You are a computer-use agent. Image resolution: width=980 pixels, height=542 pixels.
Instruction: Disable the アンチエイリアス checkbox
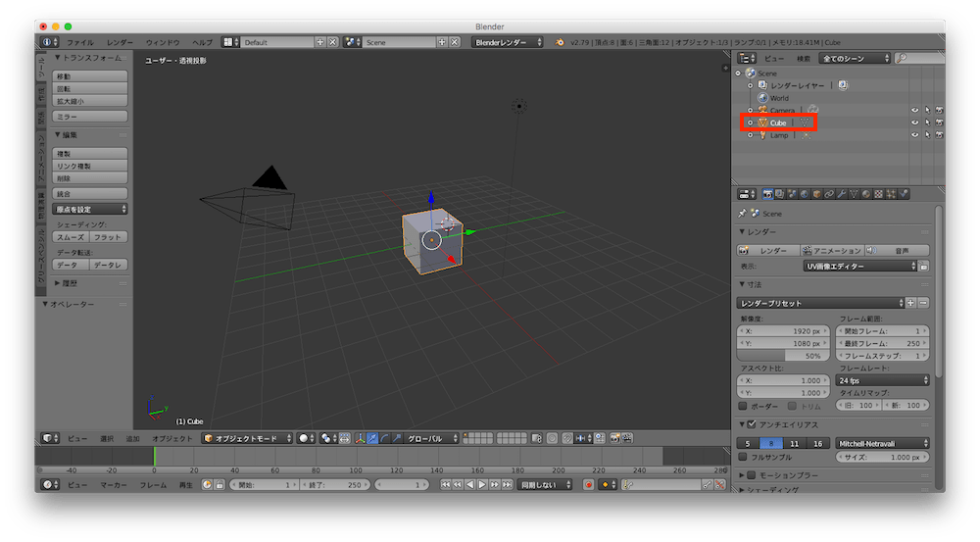[752, 424]
